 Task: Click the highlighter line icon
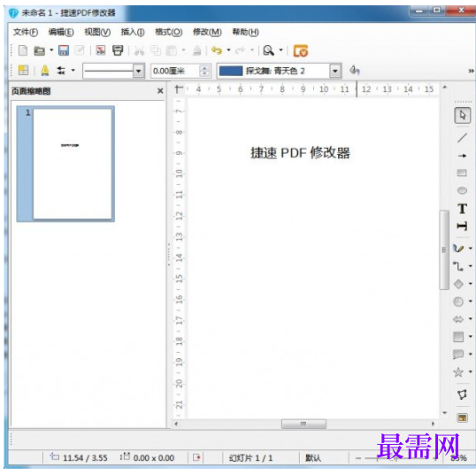point(45,71)
